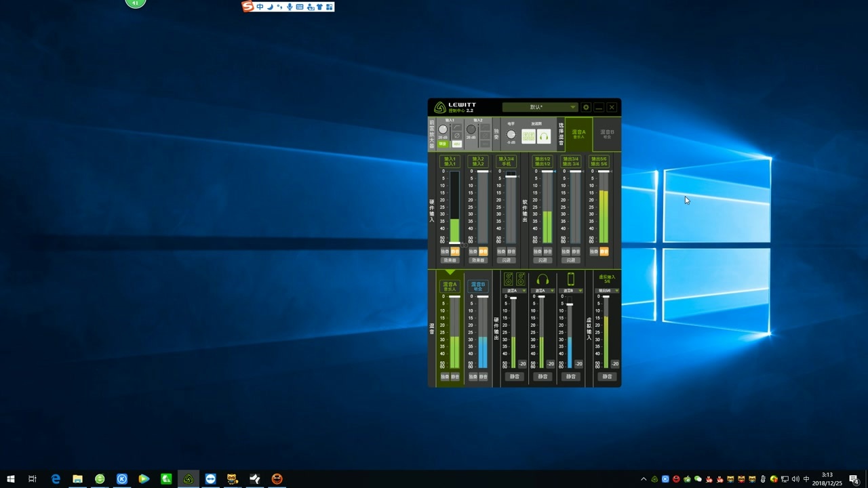Switch to the 混音B mix tab

click(x=608, y=134)
